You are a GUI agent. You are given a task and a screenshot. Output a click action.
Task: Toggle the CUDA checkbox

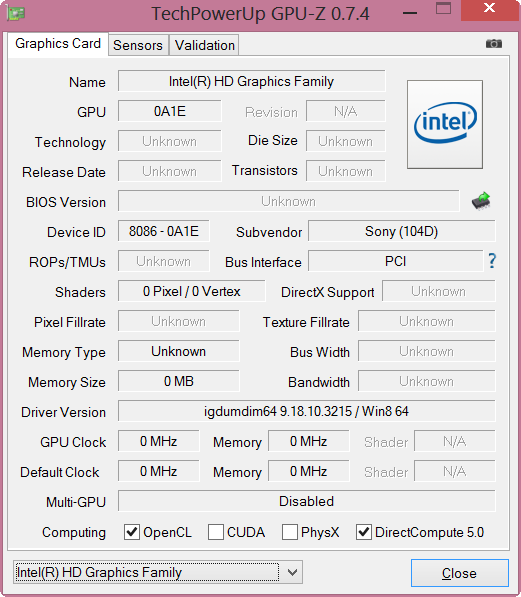216,532
